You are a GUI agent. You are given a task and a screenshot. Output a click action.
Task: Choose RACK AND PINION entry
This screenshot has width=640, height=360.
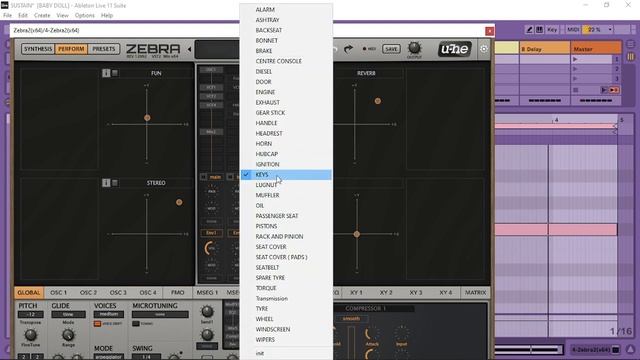tap(286, 236)
